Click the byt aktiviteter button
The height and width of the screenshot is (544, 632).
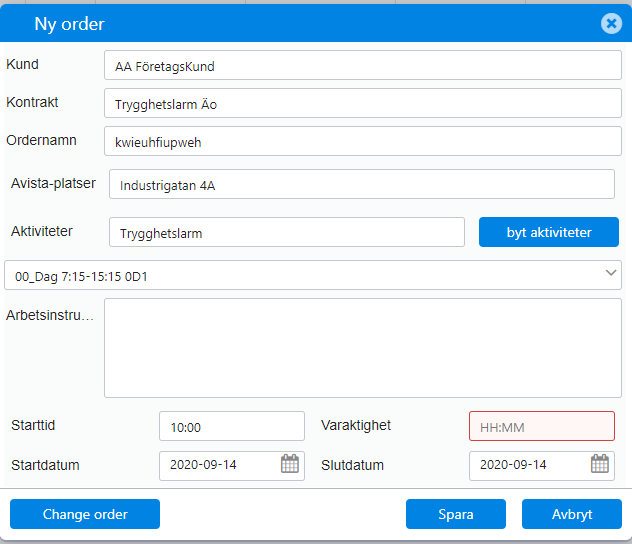[x=549, y=232]
